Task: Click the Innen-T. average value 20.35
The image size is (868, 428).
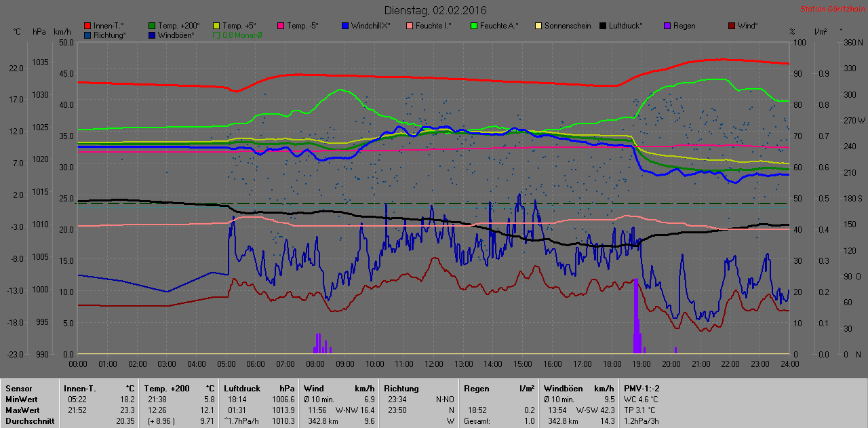Action: (x=126, y=421)
